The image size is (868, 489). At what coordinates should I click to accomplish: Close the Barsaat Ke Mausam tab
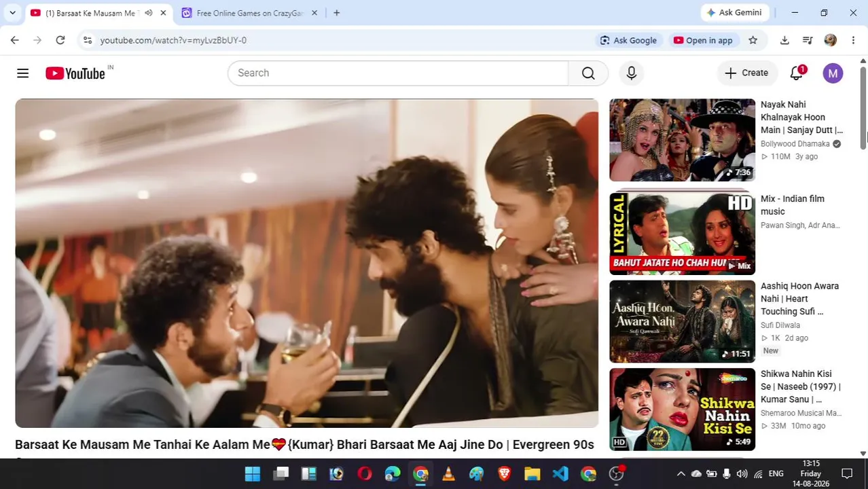163,13
